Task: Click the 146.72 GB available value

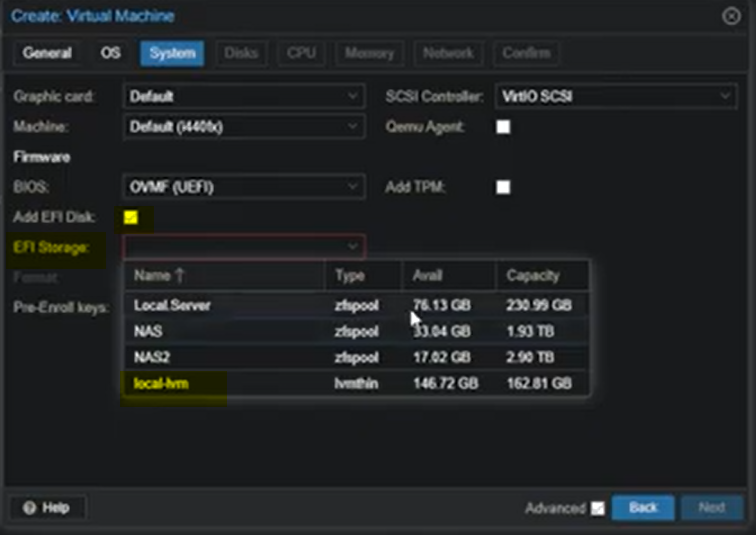Action: [446, 383]
